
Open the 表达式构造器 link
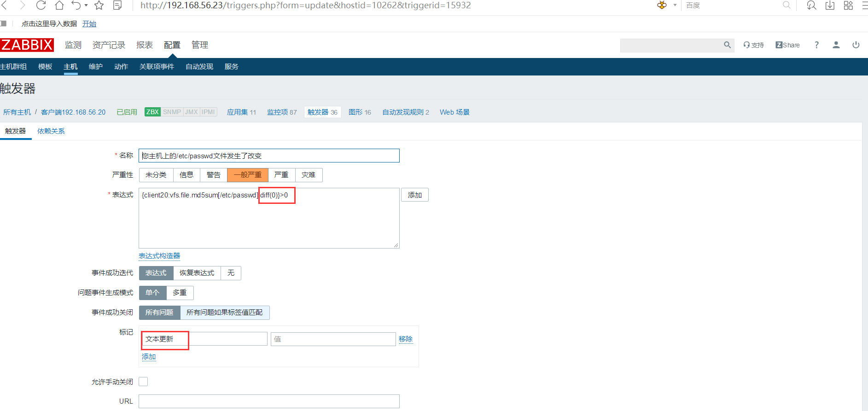[159, 256]
